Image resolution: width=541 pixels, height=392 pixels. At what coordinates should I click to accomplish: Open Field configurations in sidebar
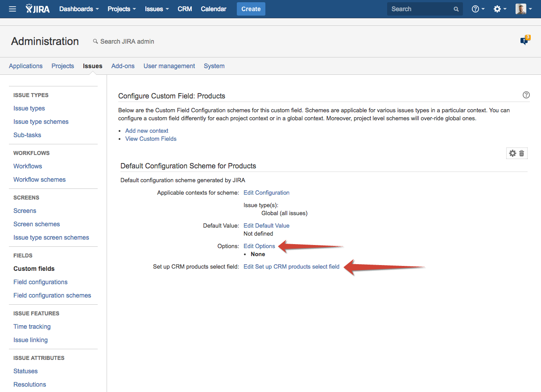click(41, 282)
